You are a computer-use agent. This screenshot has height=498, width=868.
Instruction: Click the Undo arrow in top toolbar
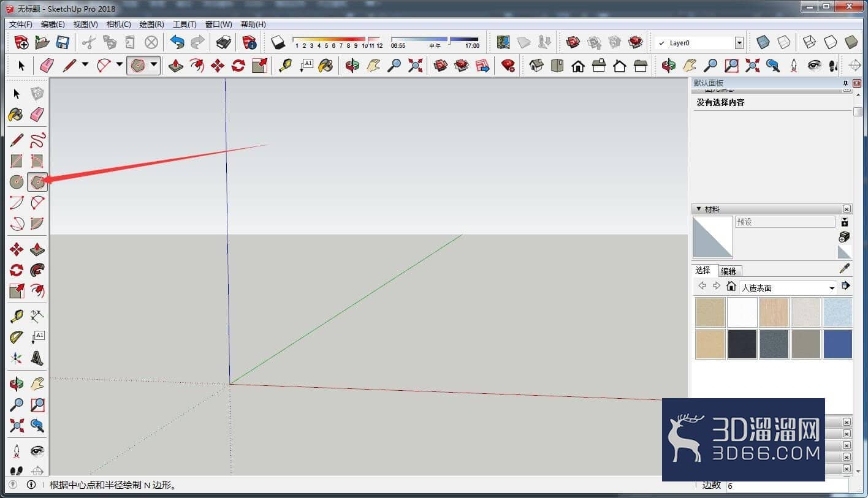pos(177,42)
